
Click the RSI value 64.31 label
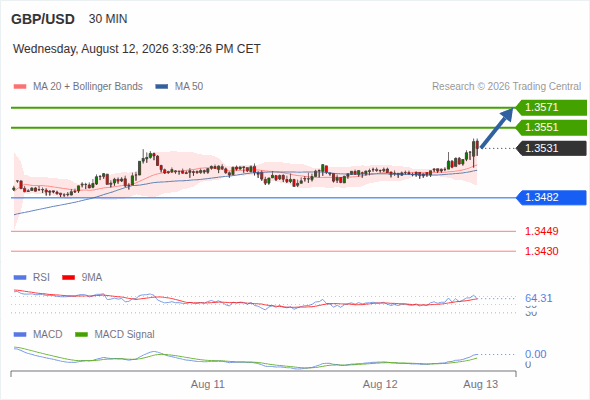(539, 298)
